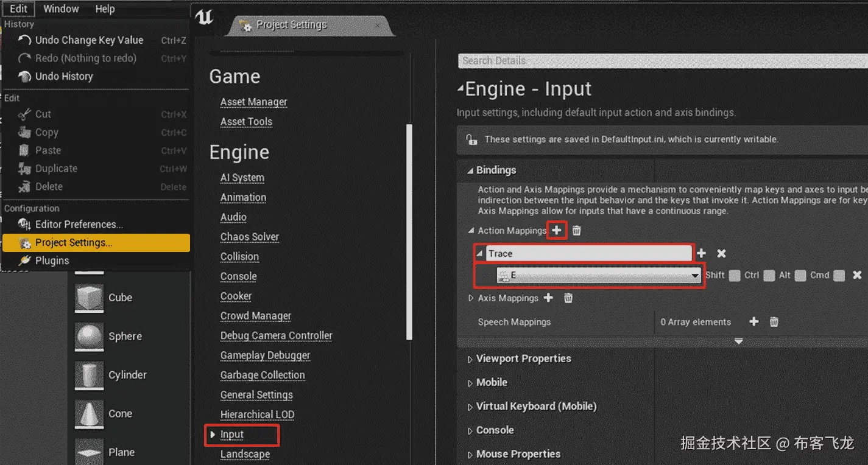Select the Sphere shape thumbnail
The image size is (868, 465).
[x=89, y=337]
